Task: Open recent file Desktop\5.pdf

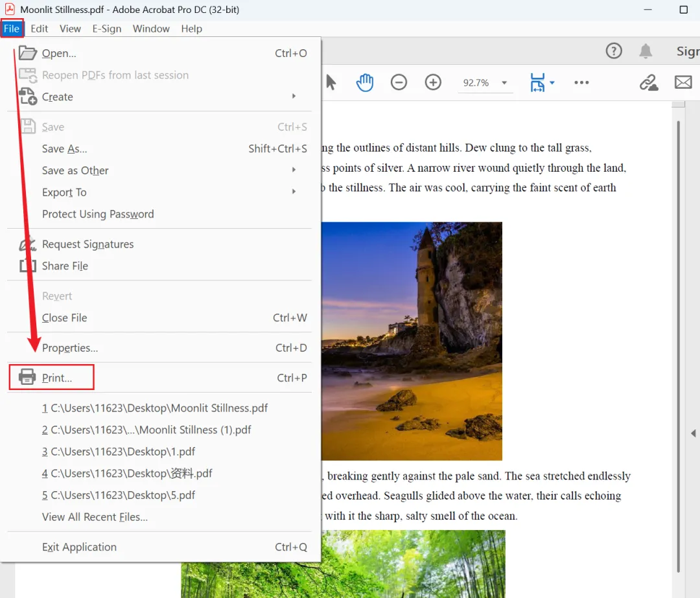Action: point(119,495)
